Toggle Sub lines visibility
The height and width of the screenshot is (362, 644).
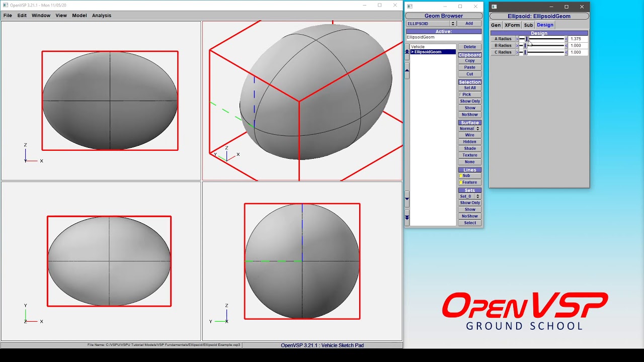469,175
